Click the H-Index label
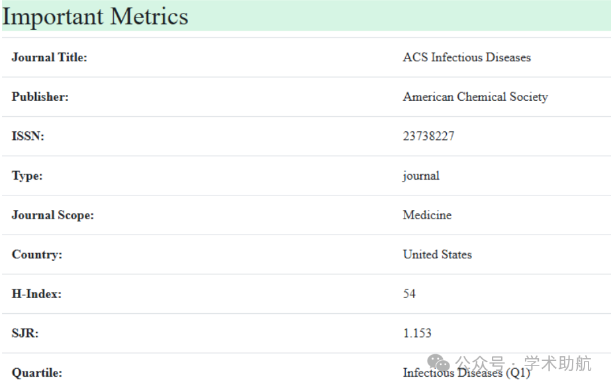 click(37, 294)
